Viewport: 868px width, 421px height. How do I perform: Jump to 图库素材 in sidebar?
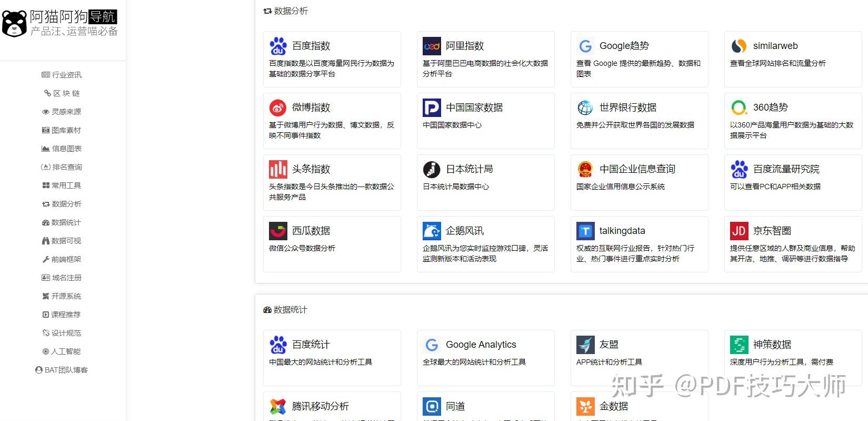62,130
